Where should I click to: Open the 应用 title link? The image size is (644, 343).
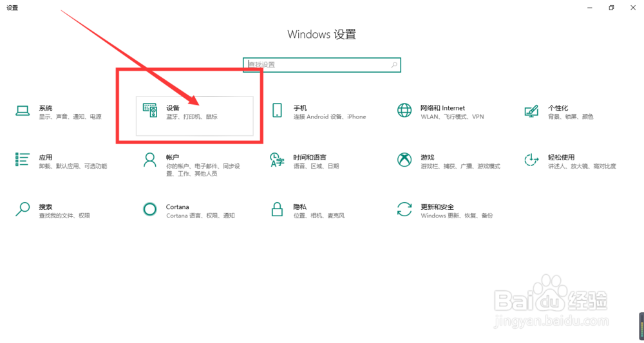46,157
